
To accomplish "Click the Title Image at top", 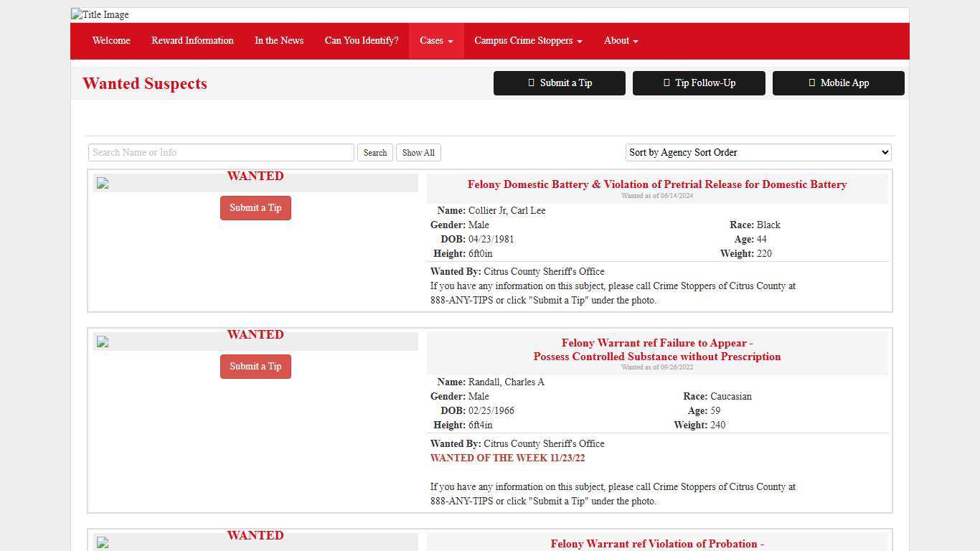I will click(x=100, y=15).
